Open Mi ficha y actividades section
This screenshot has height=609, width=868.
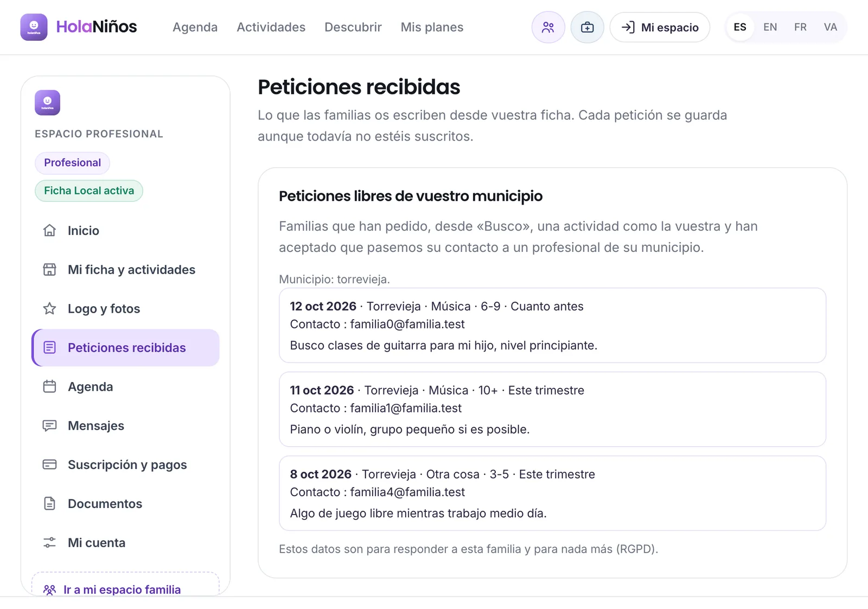coord(125,270)
